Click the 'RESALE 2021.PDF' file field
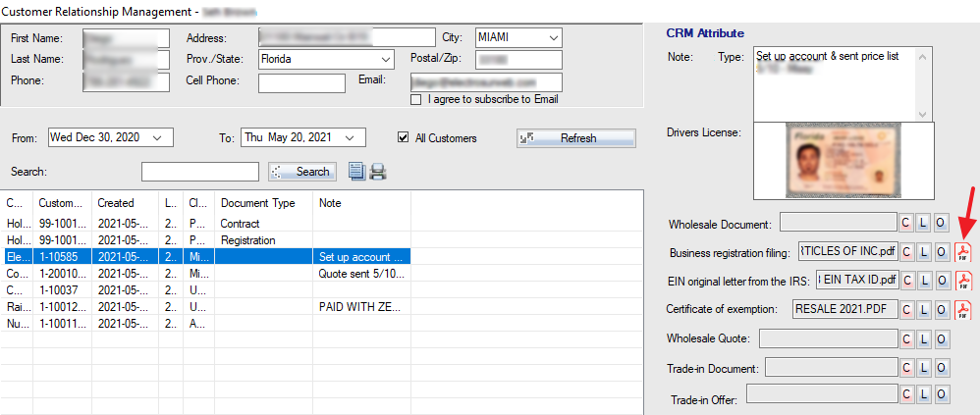The width and height of the screenshot is (980, 415). click(844, 309)
